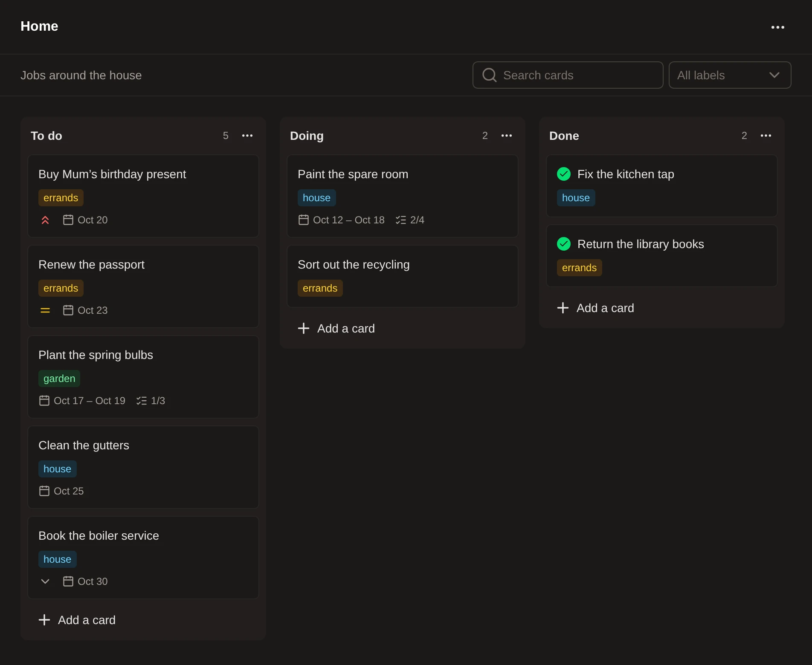Viewport: 812px width, 665px height.
Task: Click the low priority chevron on Book the boiler service
Action: click(45, 581)
